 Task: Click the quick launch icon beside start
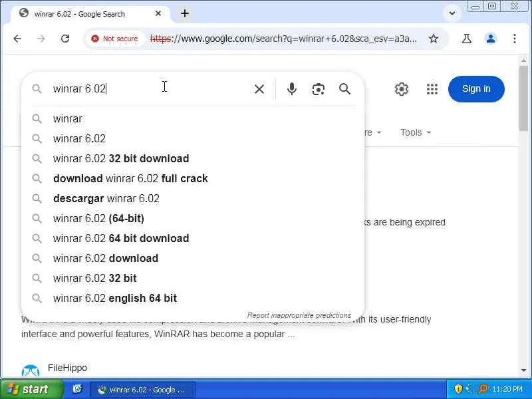tap(77, 389)
